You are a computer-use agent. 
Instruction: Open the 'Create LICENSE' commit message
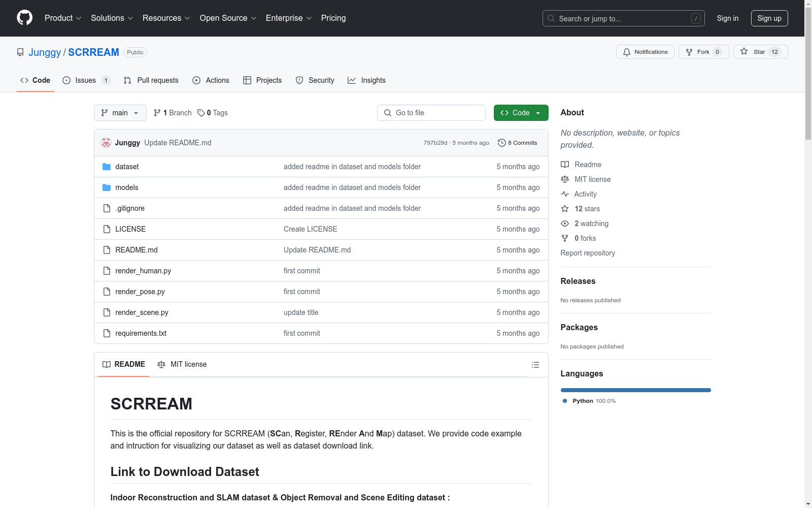pyautogui.click(x=311, y=229)
